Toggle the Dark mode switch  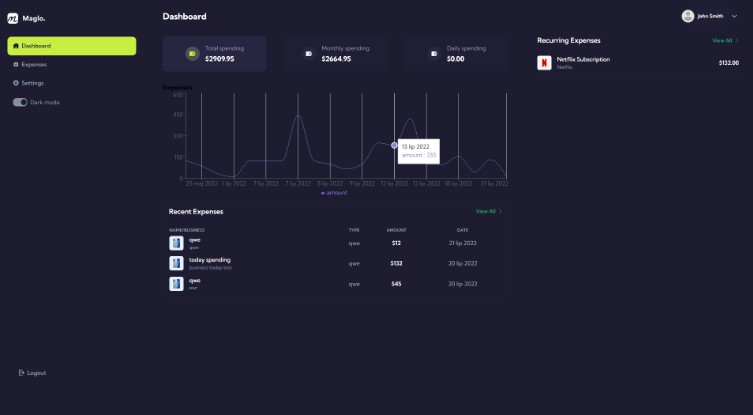(20, 102)
